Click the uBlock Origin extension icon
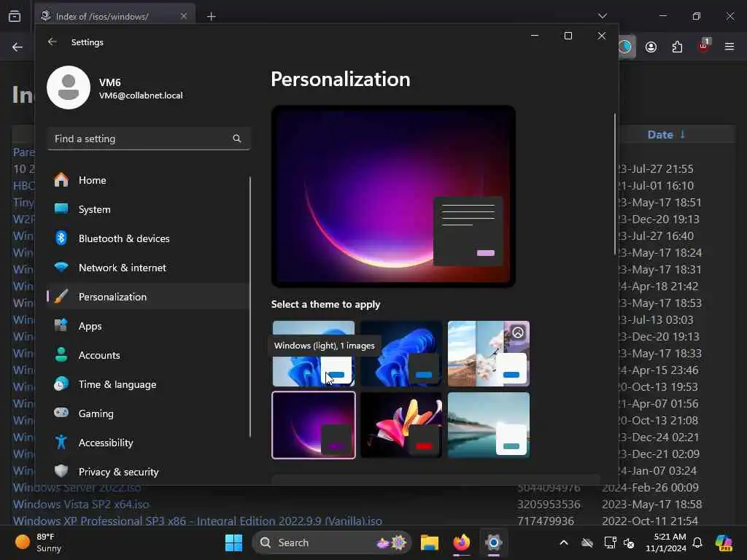Screen dimensions: 747x560 tap(704, 46)
